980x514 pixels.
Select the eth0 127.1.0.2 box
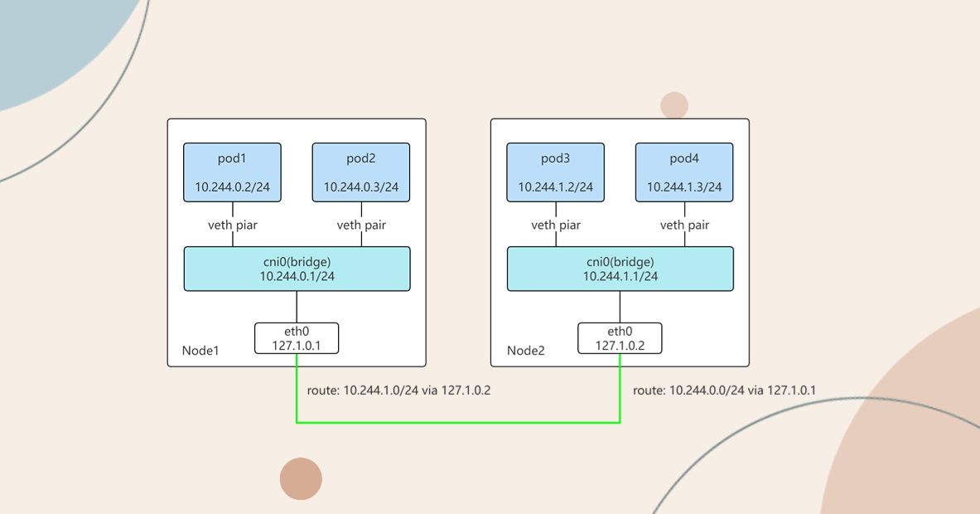[620, 338]
